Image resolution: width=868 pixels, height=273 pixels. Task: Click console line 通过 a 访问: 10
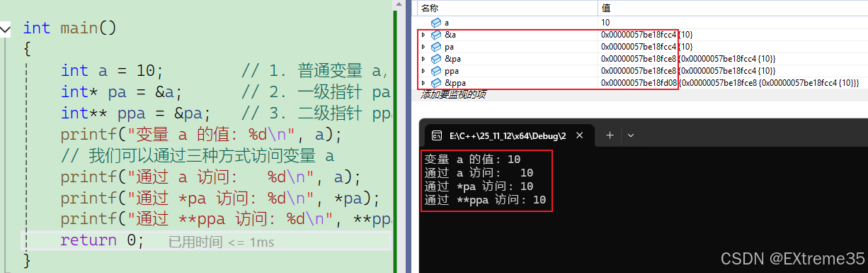(x=479, y=173)
